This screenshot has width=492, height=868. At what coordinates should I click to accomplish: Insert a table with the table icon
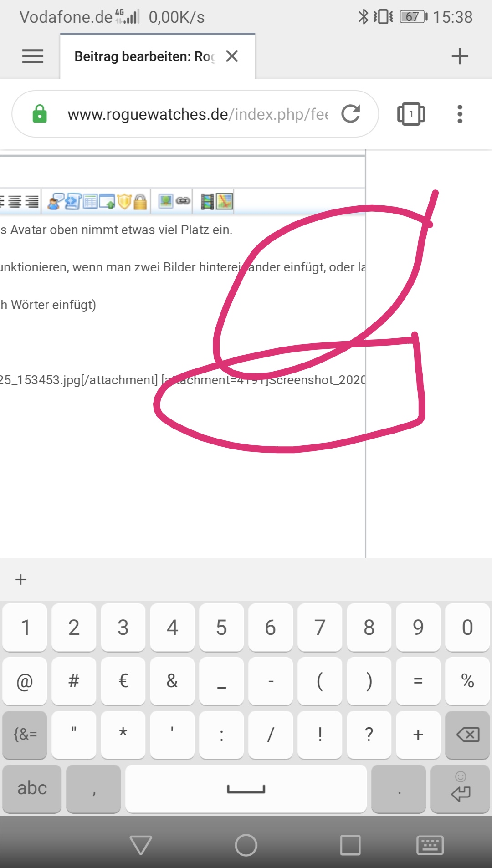(90, 201)
